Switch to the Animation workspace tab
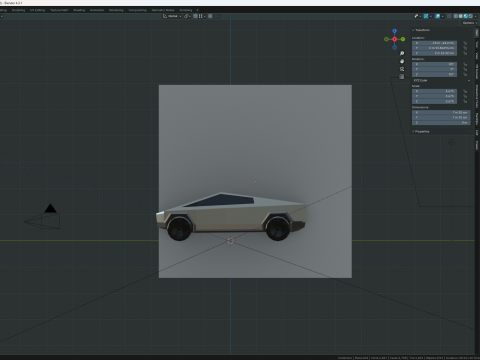 (x=97, y=10)
